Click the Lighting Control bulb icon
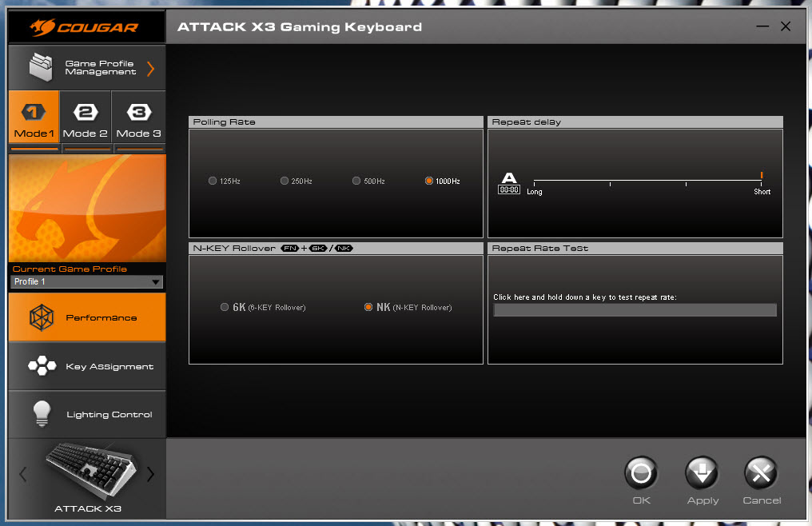The width and height of the screenshot is (812, 526). pyautogui.click(x=42, y=413)
